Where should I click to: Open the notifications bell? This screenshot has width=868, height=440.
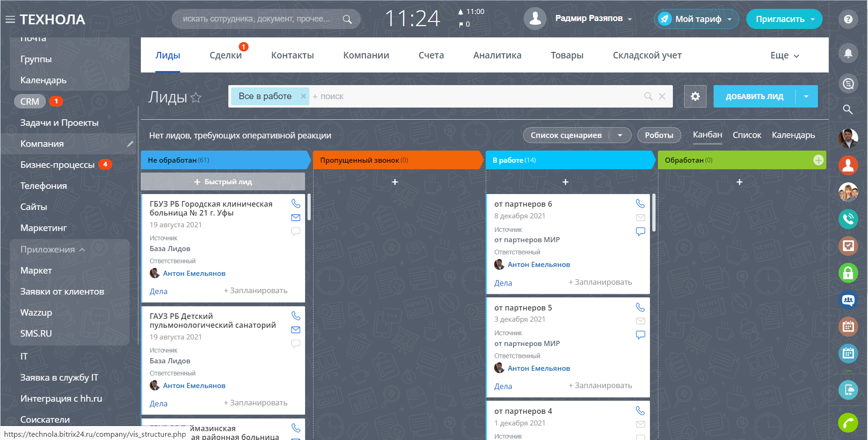point(848,53)
